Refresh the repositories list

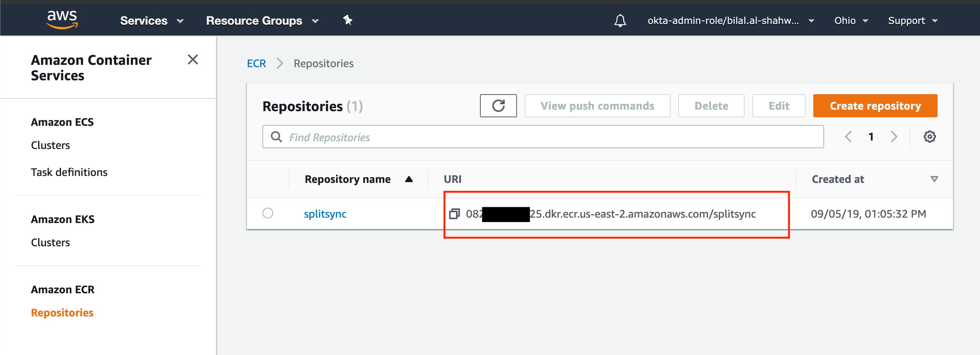click(498, 106)
